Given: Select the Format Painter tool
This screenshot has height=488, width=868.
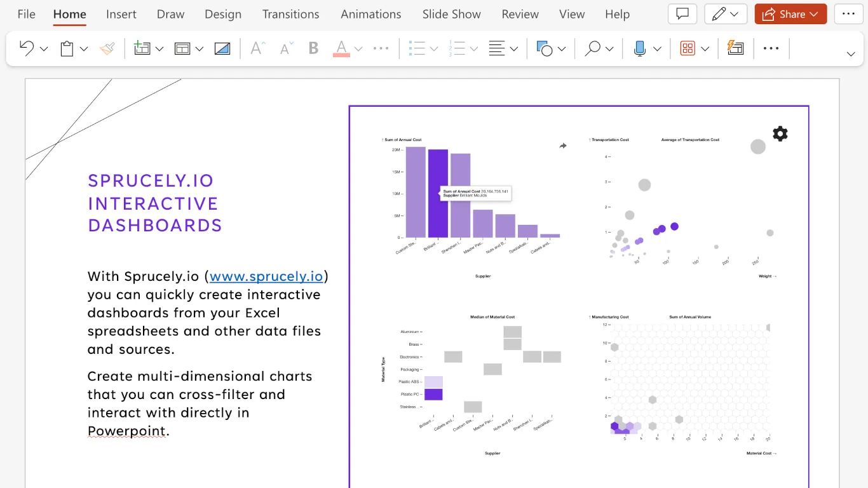Looking at the screenshot, I should (x=107, y=48).
